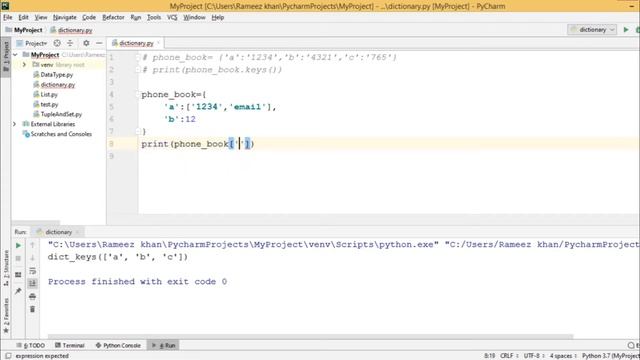Image resolution: width=640 pixels, height=360 pixels.
Task: Change UTF-8 file encoding in status bar
Action: (533, 356)
